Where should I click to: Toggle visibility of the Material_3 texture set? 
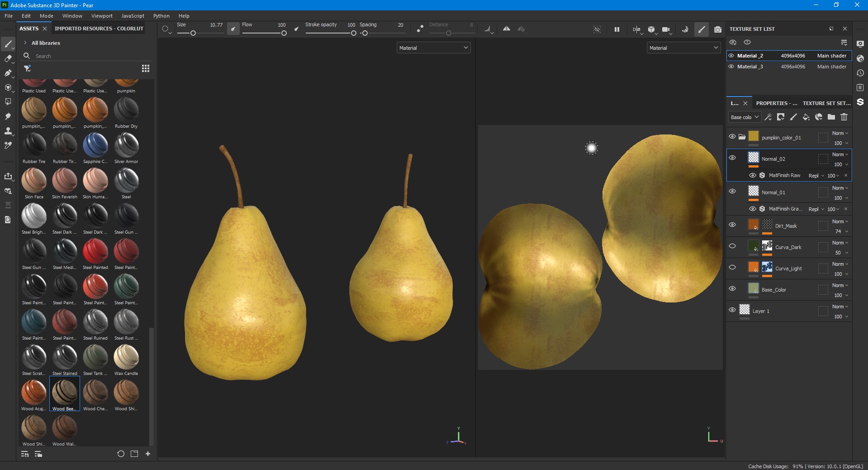(x=731, y=67)
